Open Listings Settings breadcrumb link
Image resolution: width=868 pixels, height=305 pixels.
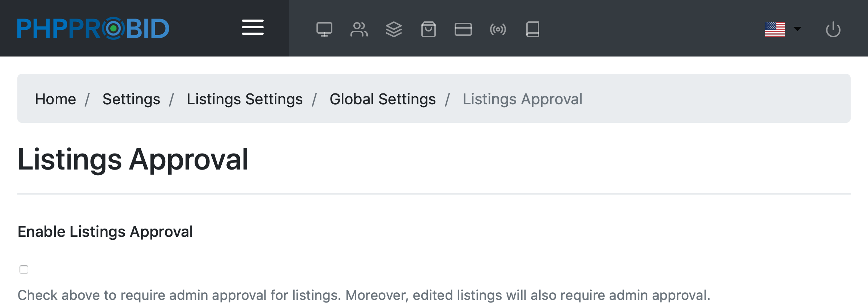(x=244, y=99)
